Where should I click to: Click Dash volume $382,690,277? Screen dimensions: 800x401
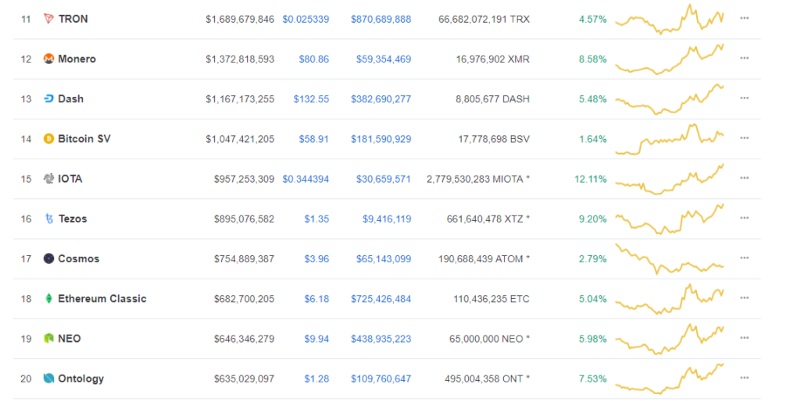(x=381, y=99)
